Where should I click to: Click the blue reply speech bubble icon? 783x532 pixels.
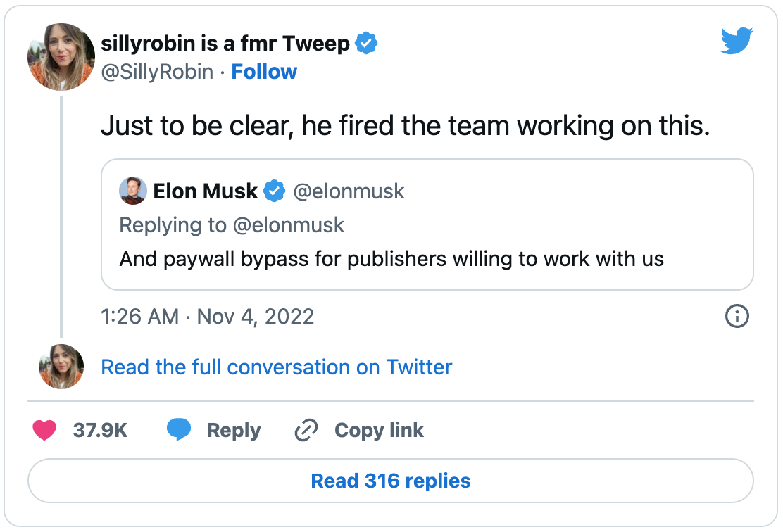click(179, 430)
